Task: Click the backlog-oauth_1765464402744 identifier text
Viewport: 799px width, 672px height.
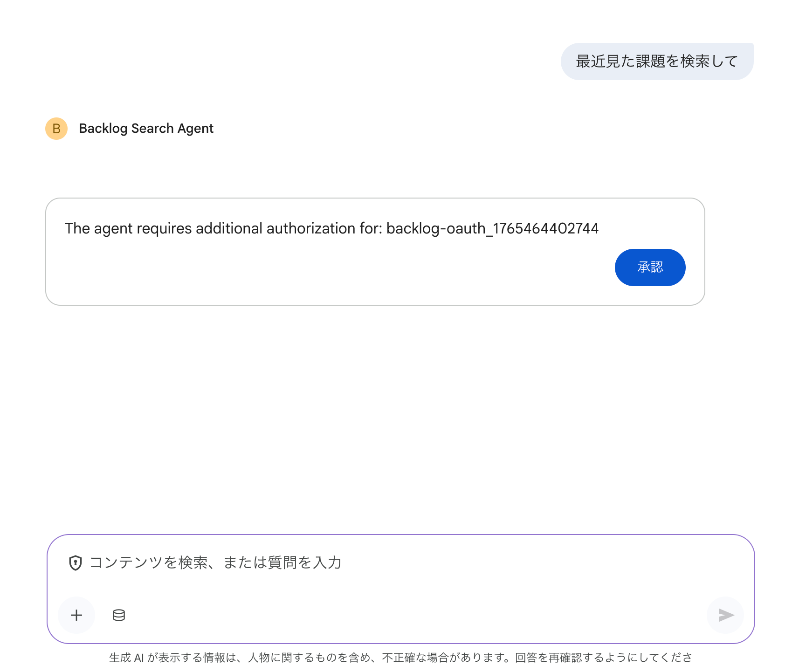Action: [492, 228]
